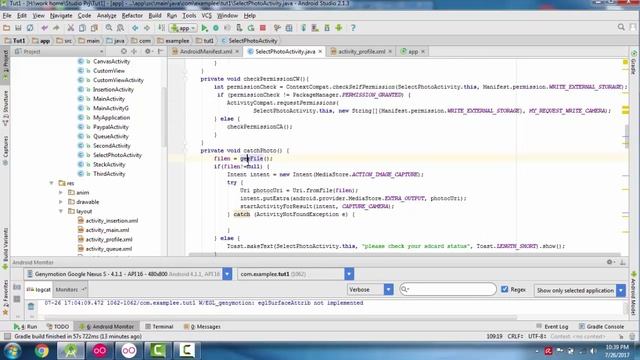Click the editor horizontal scrollbar
This screenshot has height=360, width=640.
coord(406,254)
